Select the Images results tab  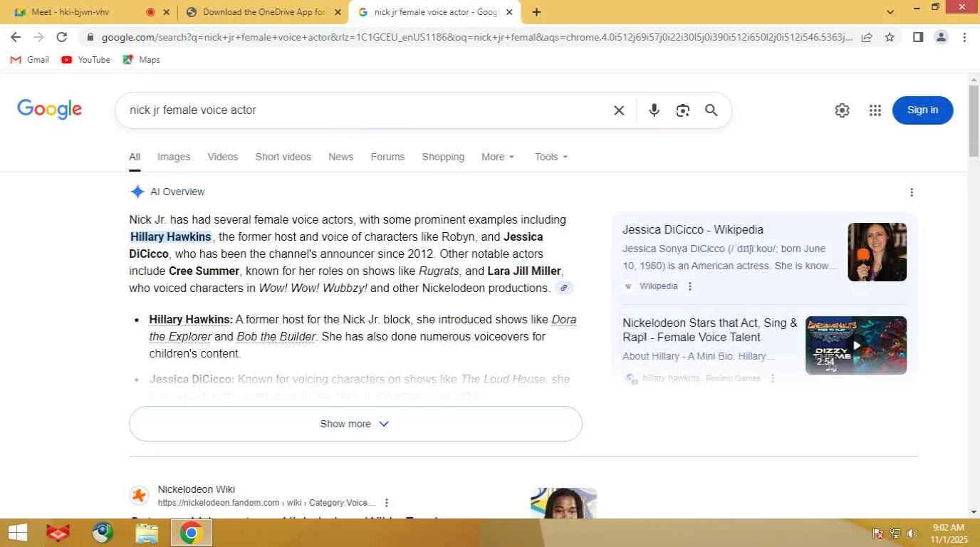pyautogui.click(x=174, y=157)
